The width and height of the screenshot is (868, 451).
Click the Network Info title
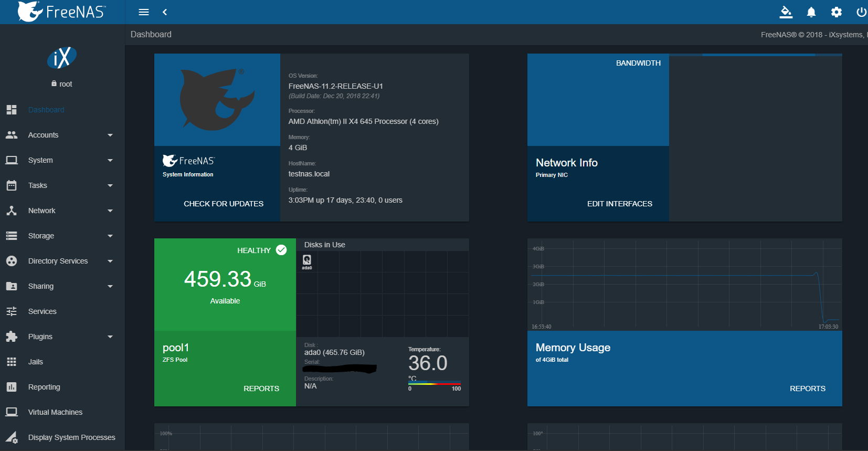click(x=567, y=163)
